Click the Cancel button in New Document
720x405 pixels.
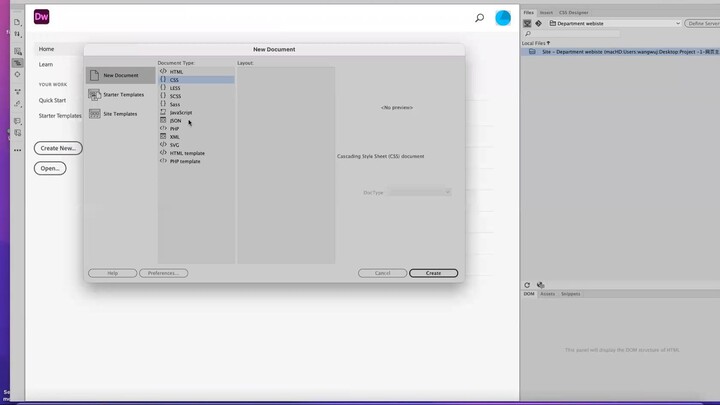[382, 273]
